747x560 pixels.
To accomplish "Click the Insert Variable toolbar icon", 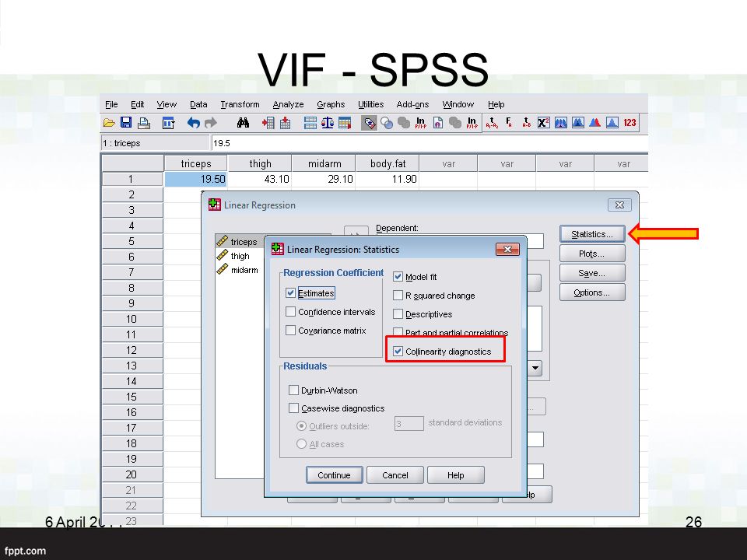I will tap(286, 124).
